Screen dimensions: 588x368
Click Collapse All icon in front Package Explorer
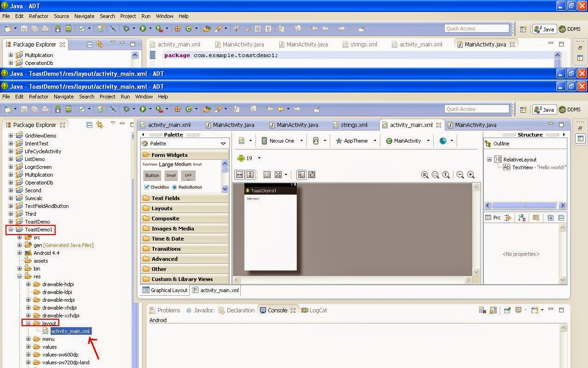tap(90, 125)
